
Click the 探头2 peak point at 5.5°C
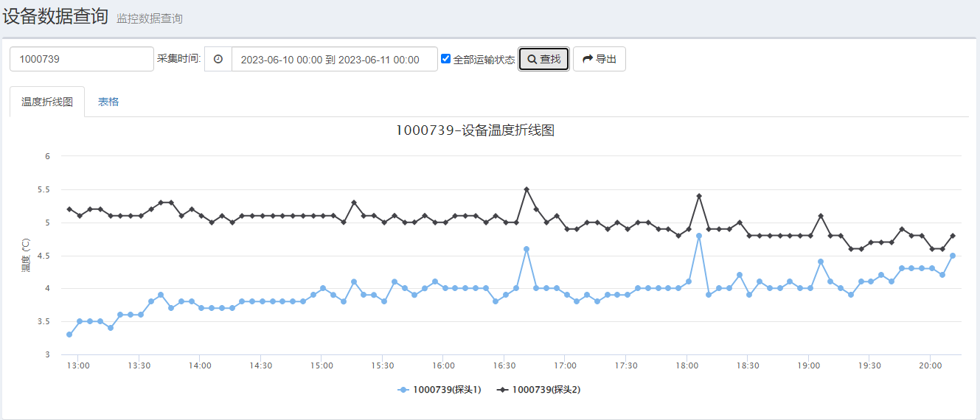pos(527,189)
